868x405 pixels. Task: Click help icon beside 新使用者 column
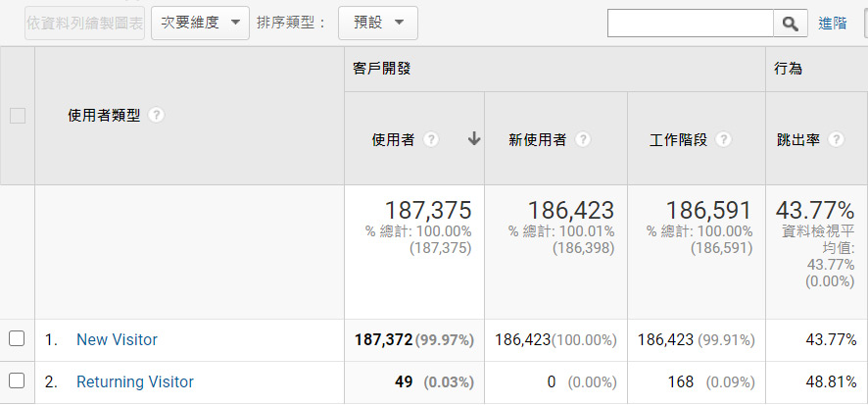tap(583, 140)
